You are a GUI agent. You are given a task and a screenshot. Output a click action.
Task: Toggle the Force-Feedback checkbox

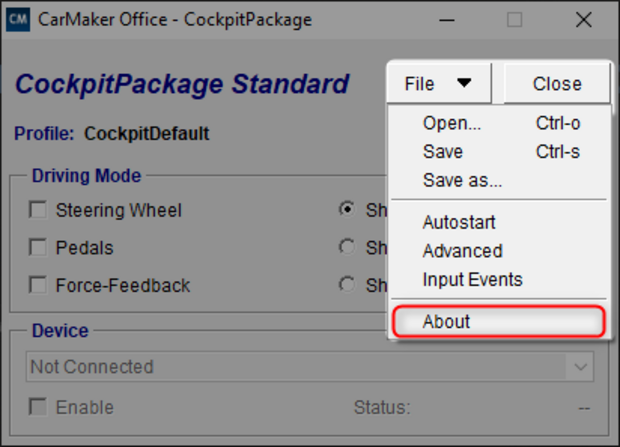pos(38,285)
